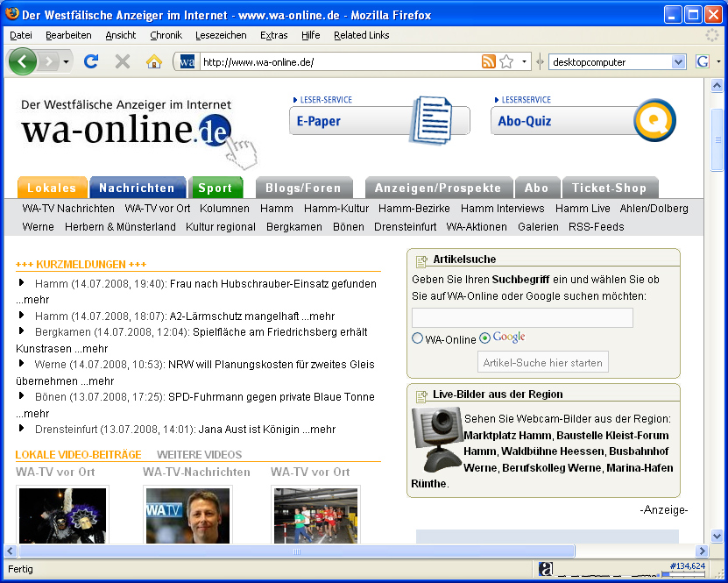
Task: Click the Stop loading X icon
Action: coord(123,61)
